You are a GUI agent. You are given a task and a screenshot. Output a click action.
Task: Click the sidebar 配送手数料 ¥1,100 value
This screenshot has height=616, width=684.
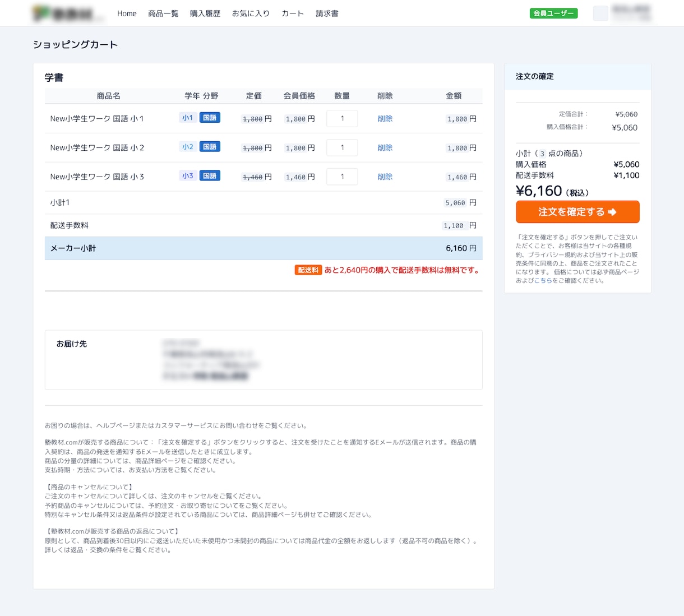(x=626, y=175)
